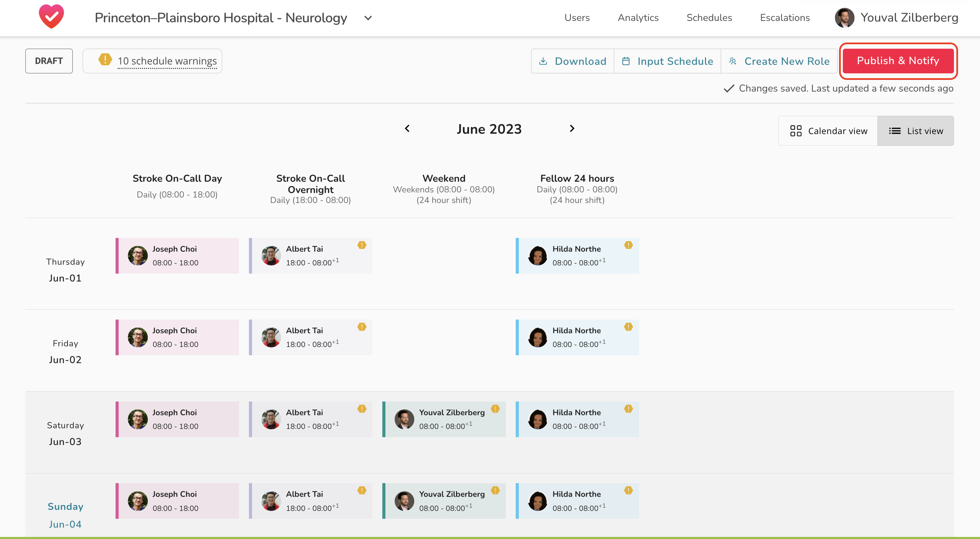Click the Princeton–Plainsboro Hospital - Neurology title

220,18
